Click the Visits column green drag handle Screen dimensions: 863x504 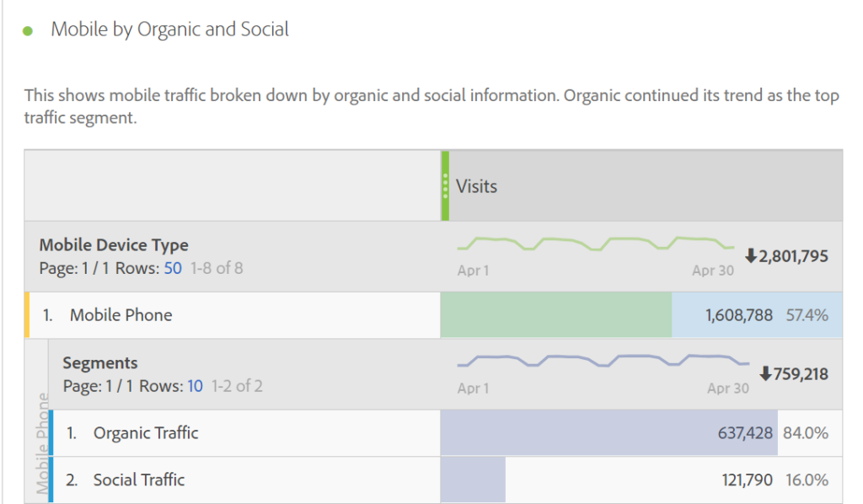pos(445,185)
